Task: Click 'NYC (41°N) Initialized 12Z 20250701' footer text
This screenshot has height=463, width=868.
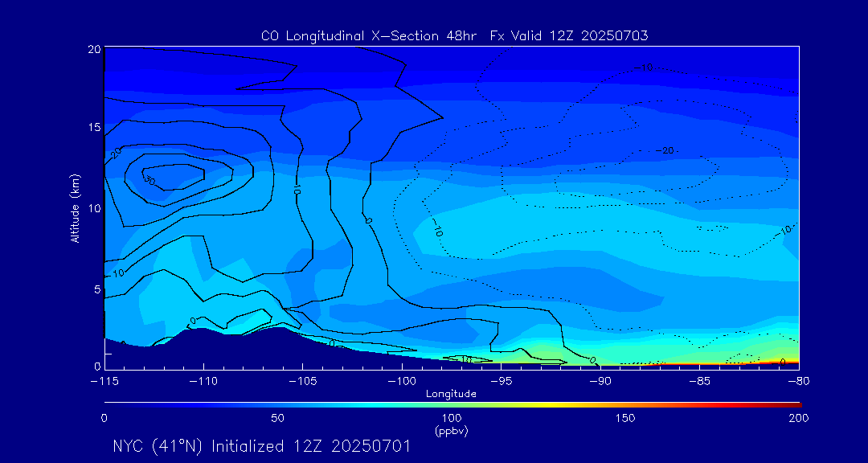Action: (x=262, y=446)
